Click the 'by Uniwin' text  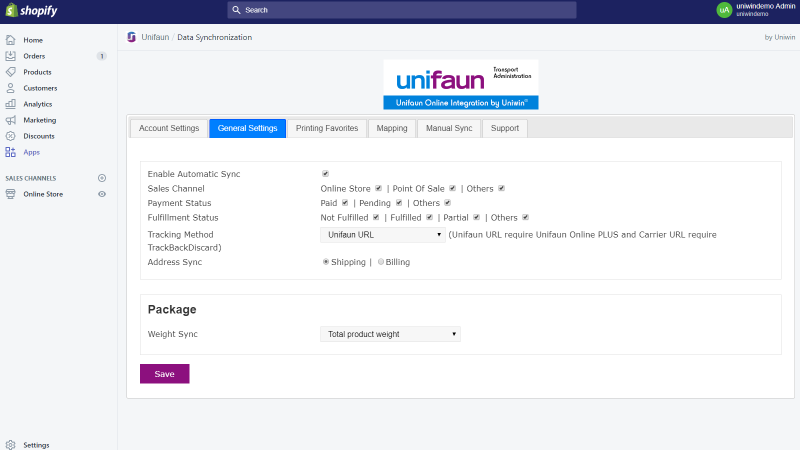point(780,37)
